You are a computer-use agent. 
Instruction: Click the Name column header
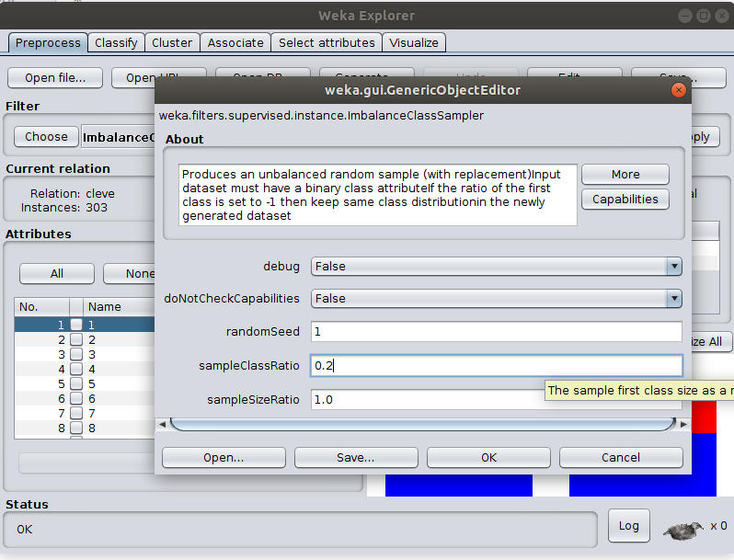(119, 307)
